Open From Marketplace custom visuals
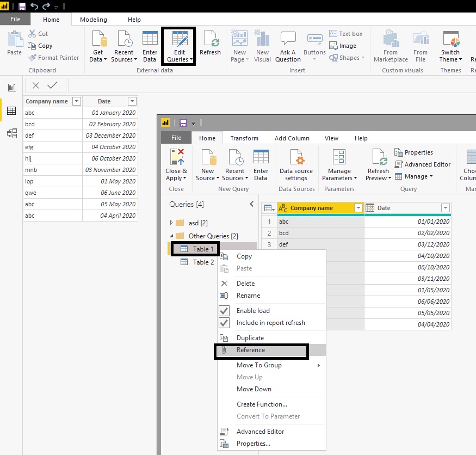The image size is (476, 455). point(391,46)
